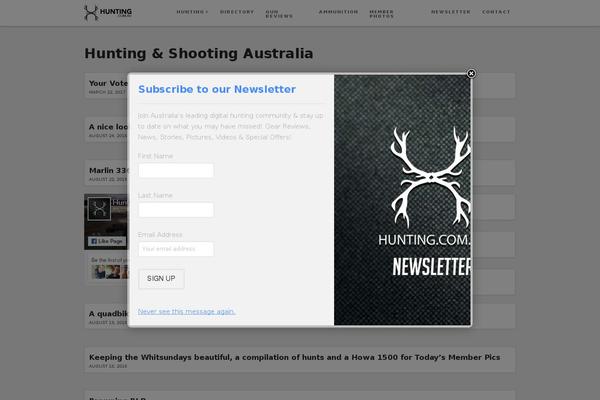Open the Directory menu item
This screenshot has width=600, height=400.
point(237,12)
